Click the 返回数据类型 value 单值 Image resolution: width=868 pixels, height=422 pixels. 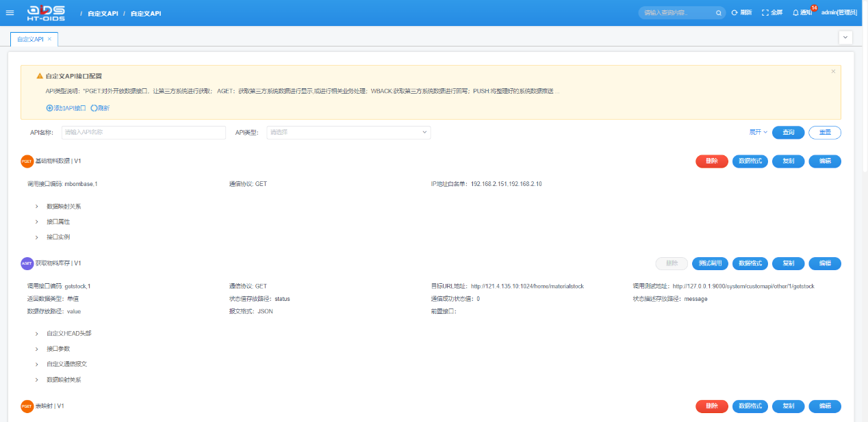pyautogui.click(x=73, y=299)
